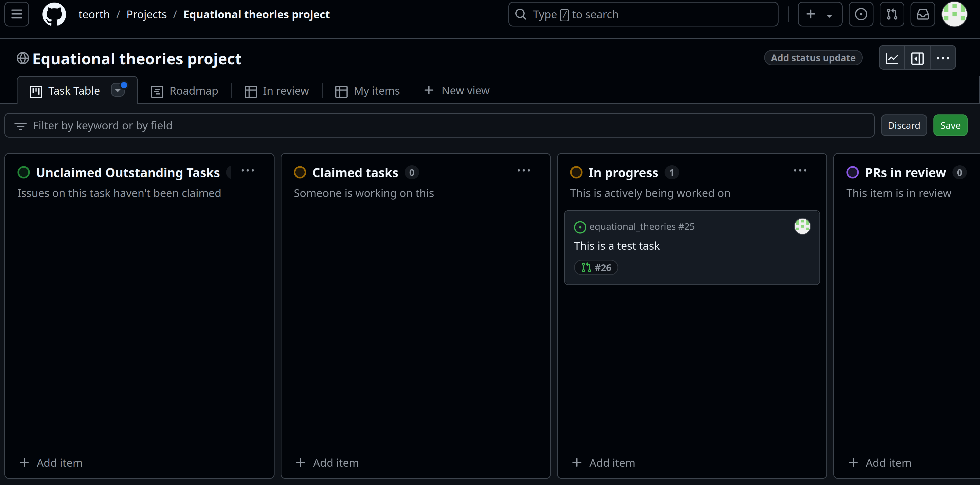Open the global navigation hamburger menu
Viewport: 980px width, 485px height.
[x=17, y=14]
